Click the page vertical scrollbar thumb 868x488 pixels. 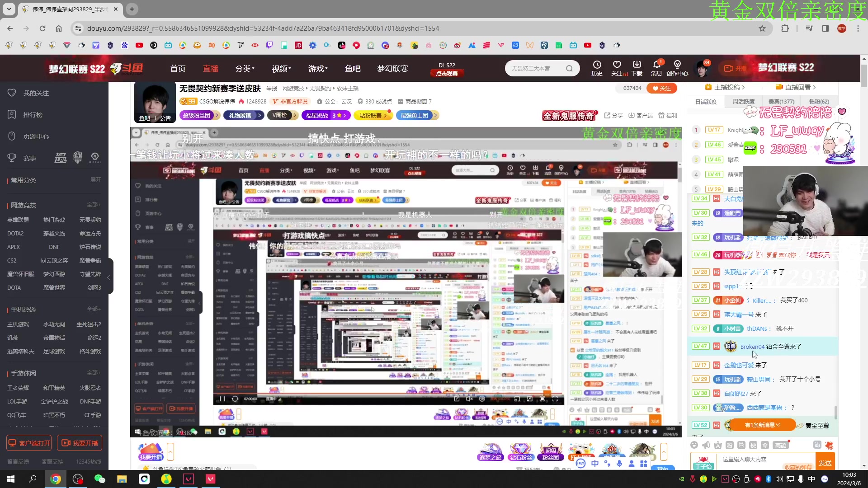click(864, 75)
